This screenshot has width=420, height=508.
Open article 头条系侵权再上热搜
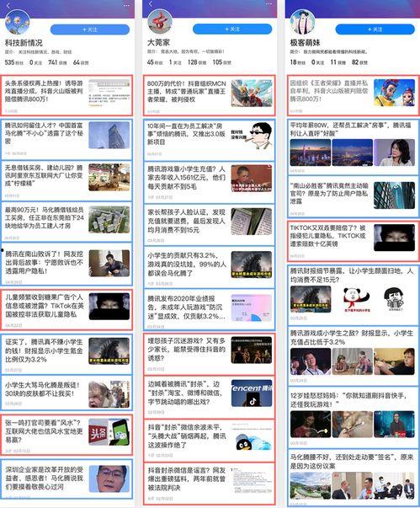pyautogui.click(x=66, y=95)
